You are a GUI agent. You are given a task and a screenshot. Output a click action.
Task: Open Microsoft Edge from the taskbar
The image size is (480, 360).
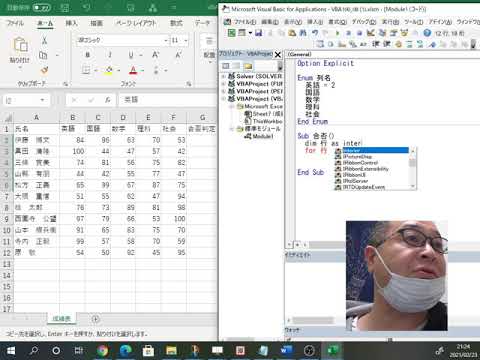coord(125,351)
